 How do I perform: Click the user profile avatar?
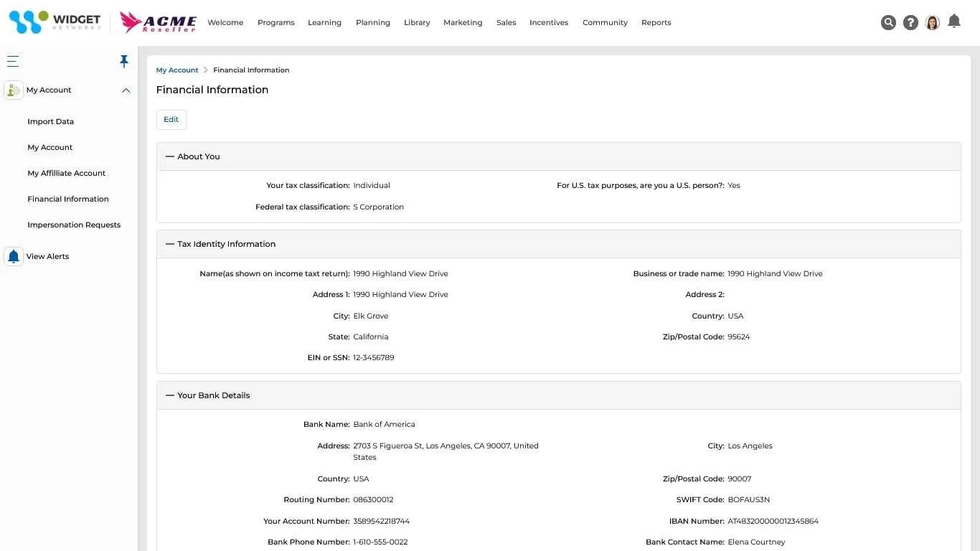pos(932,23)
